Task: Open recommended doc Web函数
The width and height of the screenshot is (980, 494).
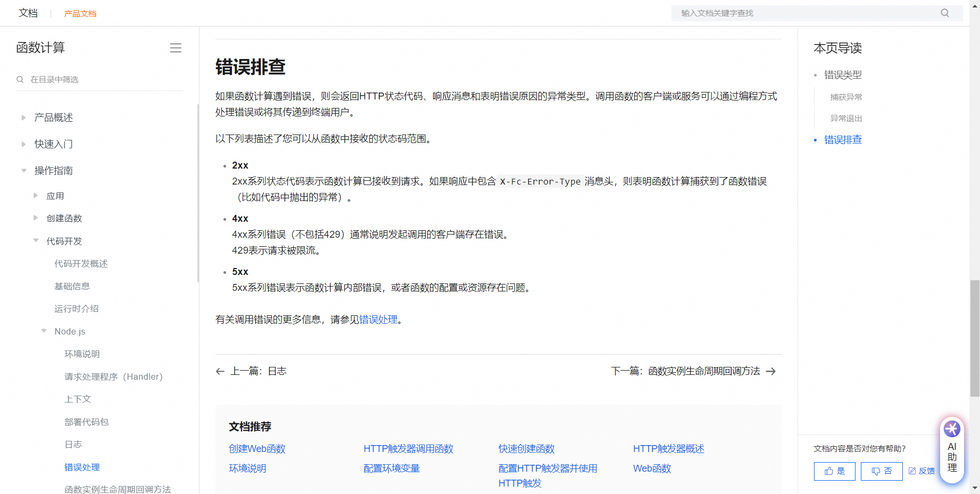Action: click(652, 468)
